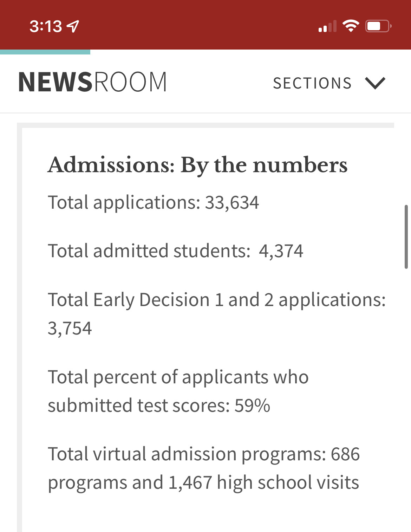
Task: Tap the battery indicator icon
Action: click(378, 26)
